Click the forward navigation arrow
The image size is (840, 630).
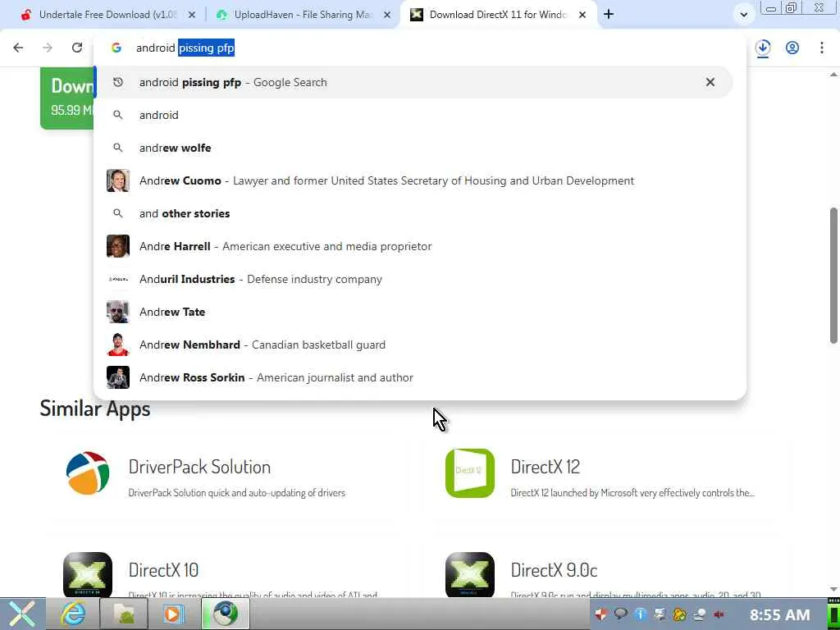pyautogui.click(x=48, y=48)
